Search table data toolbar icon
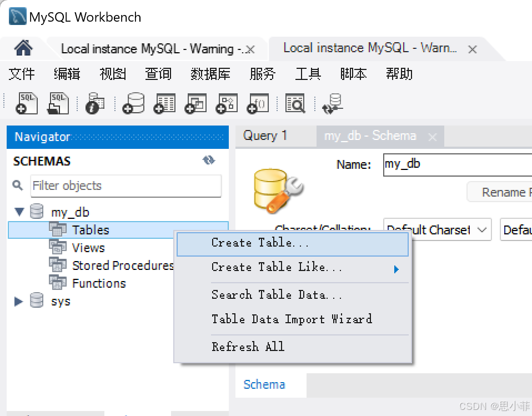The image size is (532, 416). coord(295,103)
